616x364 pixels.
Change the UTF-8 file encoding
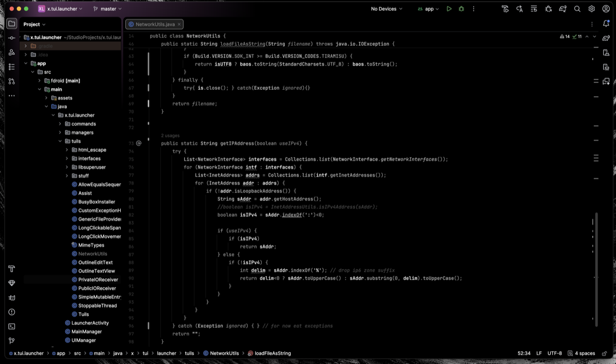554,353
